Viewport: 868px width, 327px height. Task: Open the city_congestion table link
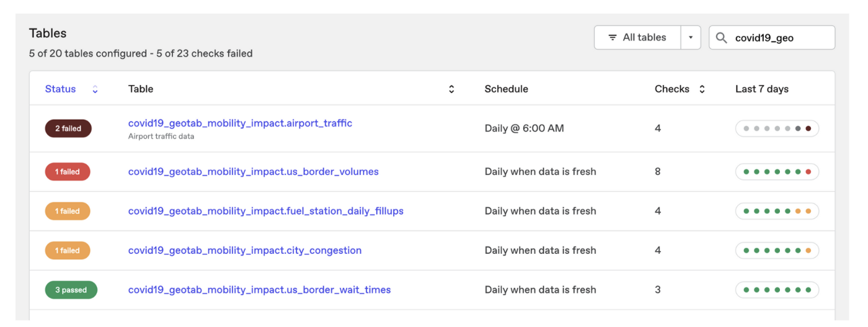[245, 251]
